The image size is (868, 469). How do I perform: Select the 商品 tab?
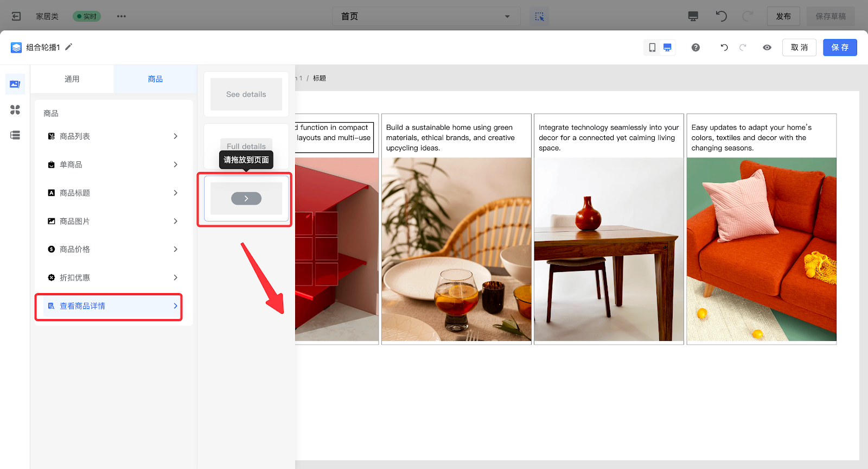[155, 79]
